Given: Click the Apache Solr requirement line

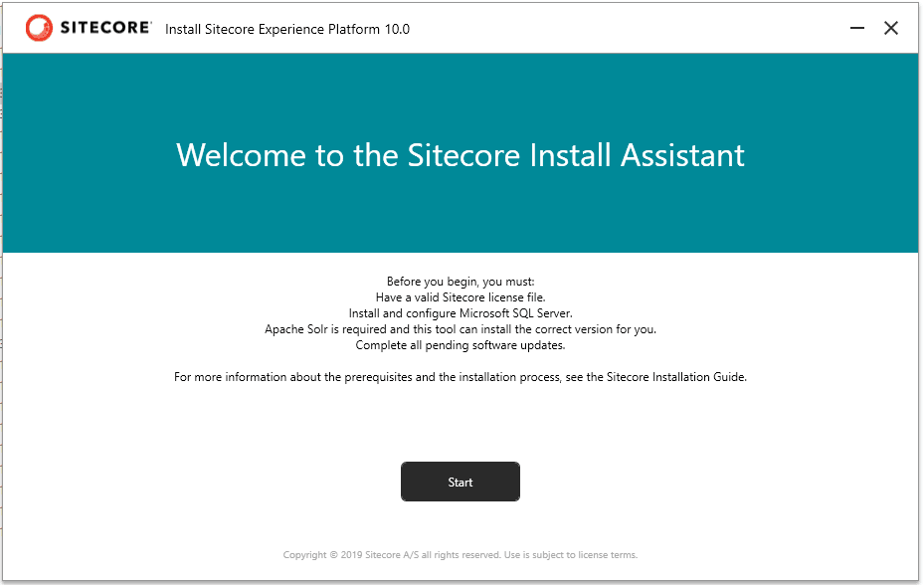Looking at the screenshot, I should [461, 329].
